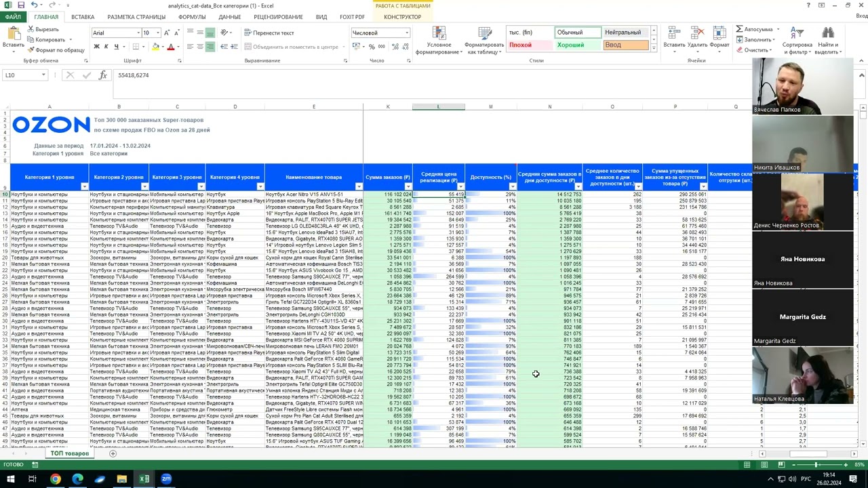Viewport: 868px width, 488px height.
Task: Toggle top vertical alignment
Action: pyautogui.click(x=190, y=33)
